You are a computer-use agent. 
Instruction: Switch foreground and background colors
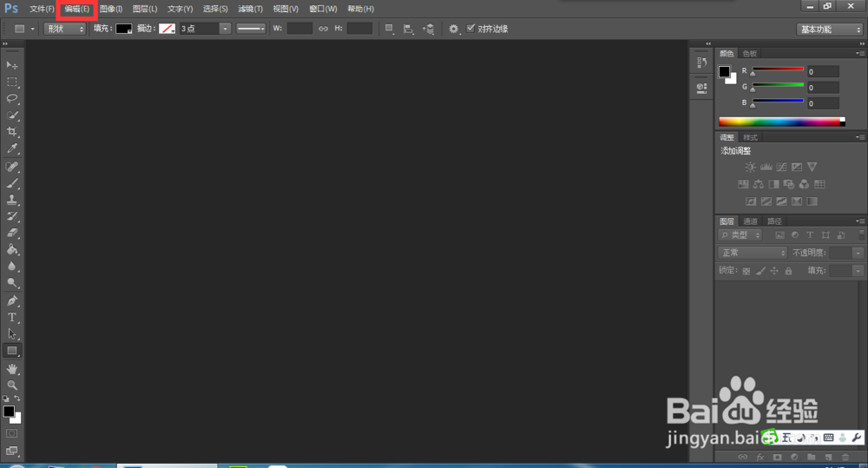17,399
